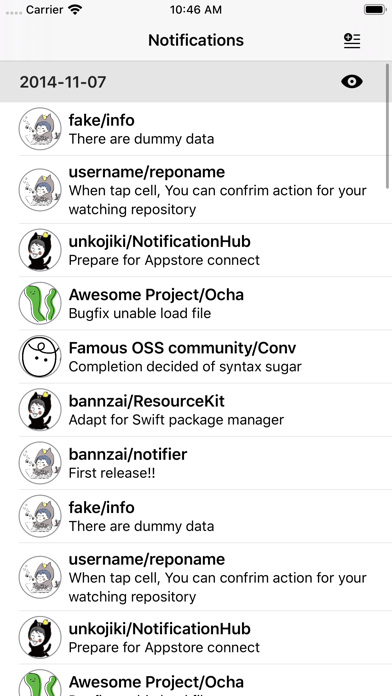Tap the first fake/info avatar

[40, 129]
